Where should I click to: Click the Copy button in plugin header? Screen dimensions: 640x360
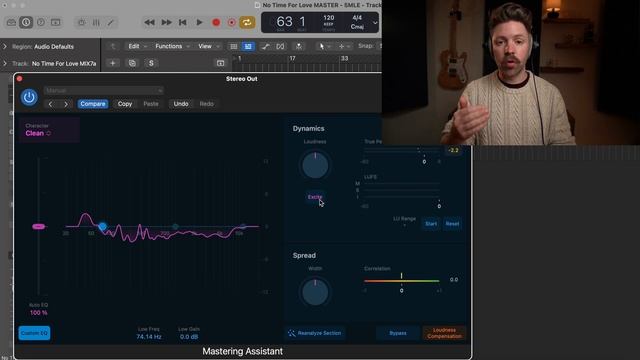coord(125,104)
